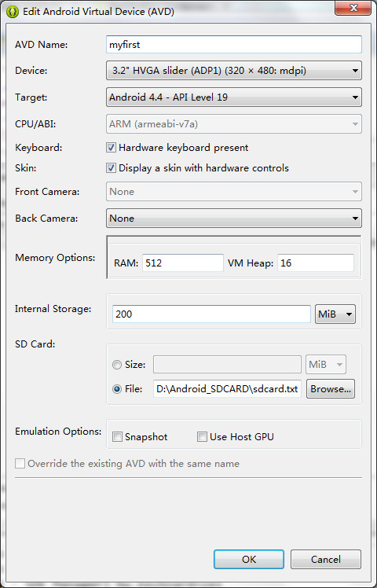Select the SD Card File radio button
Image resolution: width=377 pixels, height=588 pixels.
117,389
